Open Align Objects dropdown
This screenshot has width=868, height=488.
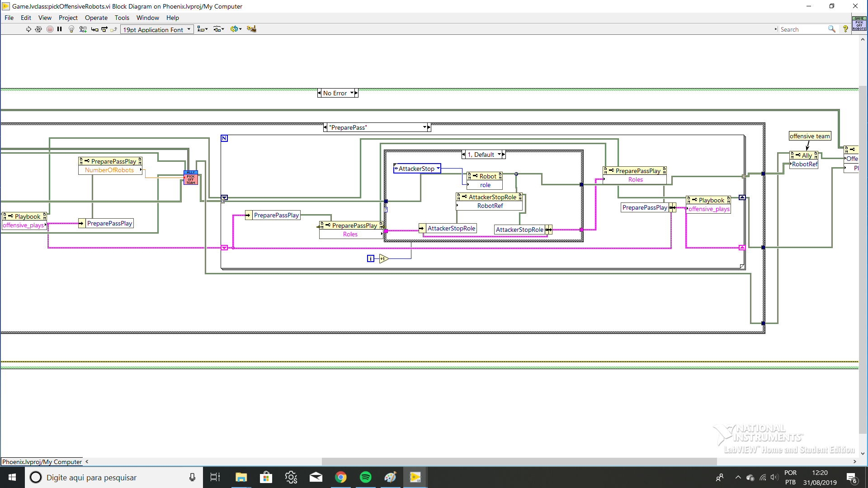point(203,29)
